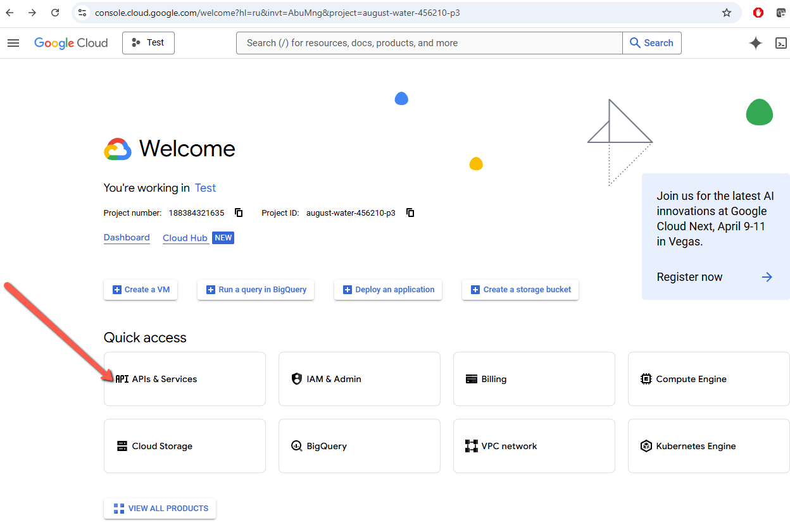This screenshot has height=532, width=790.
Task: Open the Dashboard link
Action: pos(127,238)
